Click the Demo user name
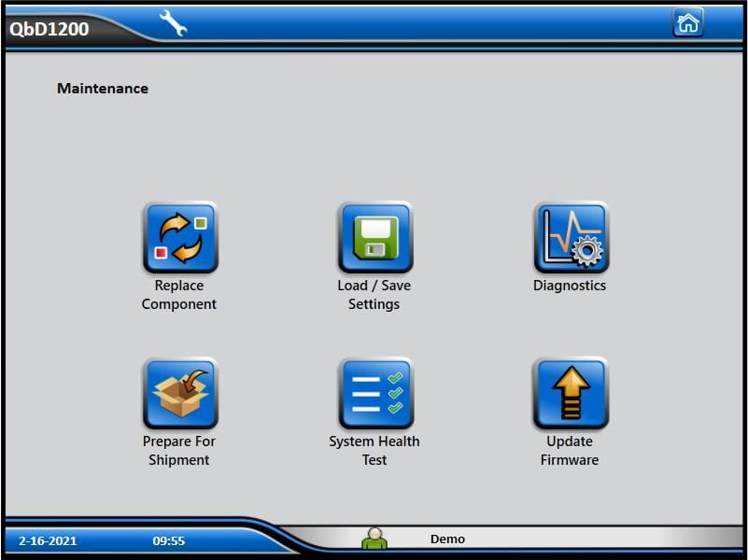The image size is (748, 560). point(447,539)
